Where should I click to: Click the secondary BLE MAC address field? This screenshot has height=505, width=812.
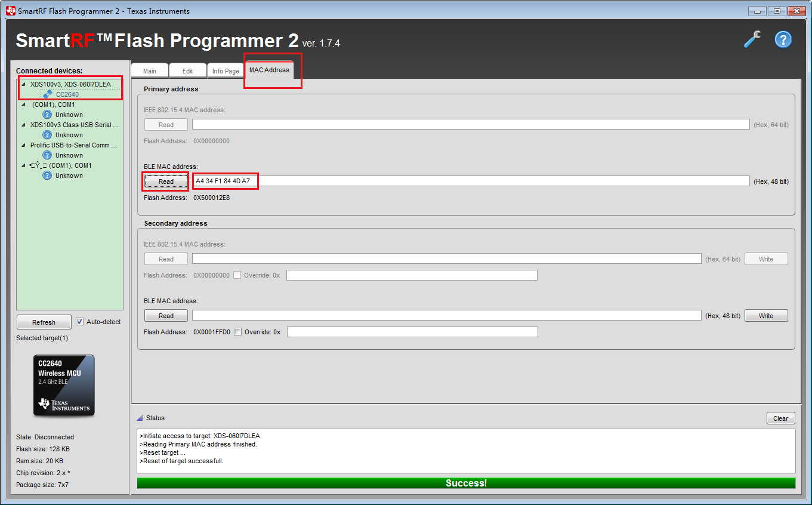point(447,315)
